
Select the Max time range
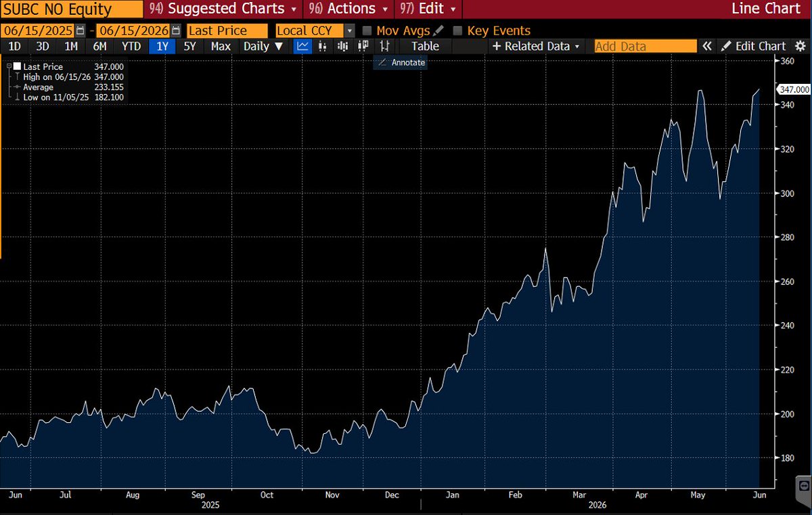pyautogui.click(x=221, y=46)
